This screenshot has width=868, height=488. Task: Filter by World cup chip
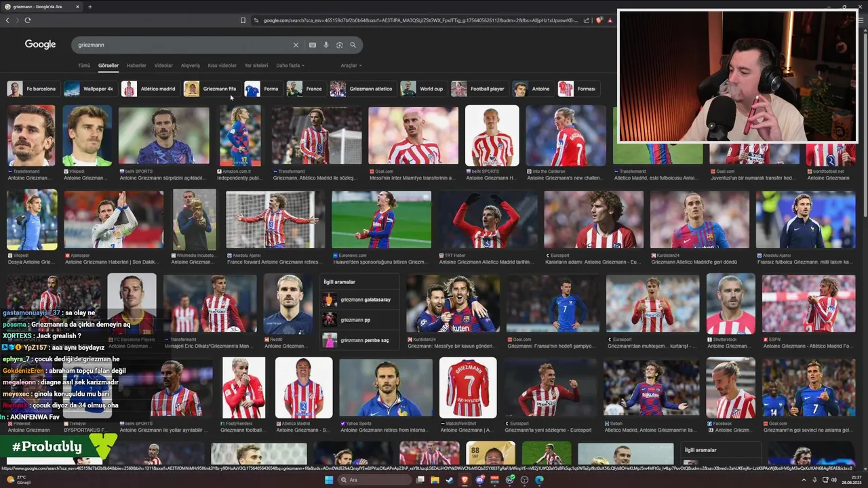pyautogui.click(x=422, y=89)
